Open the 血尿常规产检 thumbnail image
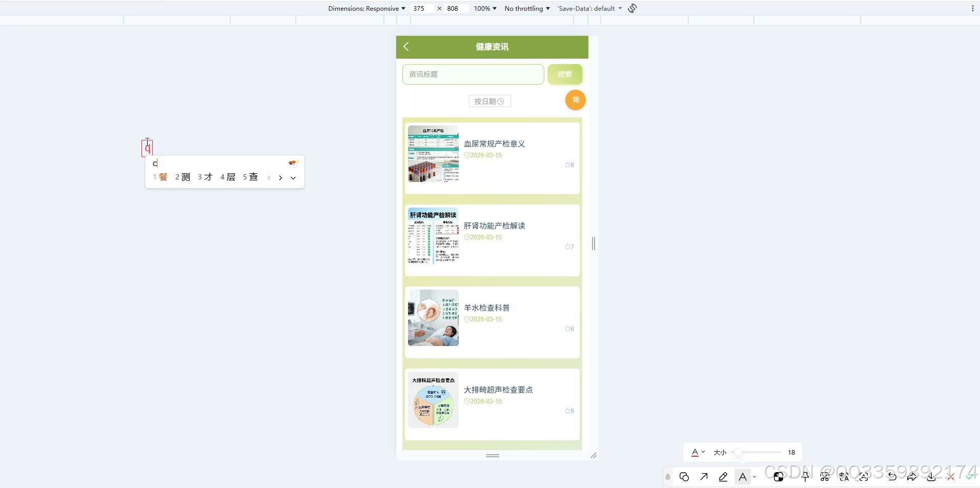The height and width of the screenshot is (488, 980). [433, 154]
